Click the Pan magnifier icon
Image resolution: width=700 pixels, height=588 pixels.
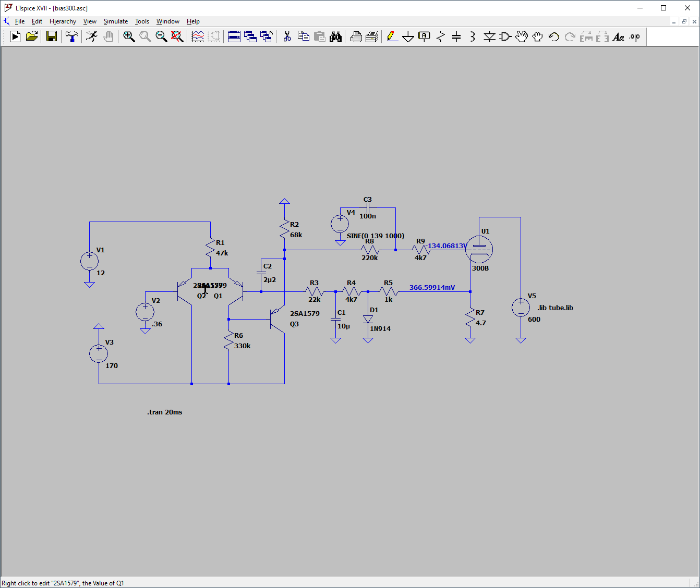tap(145, 36)
